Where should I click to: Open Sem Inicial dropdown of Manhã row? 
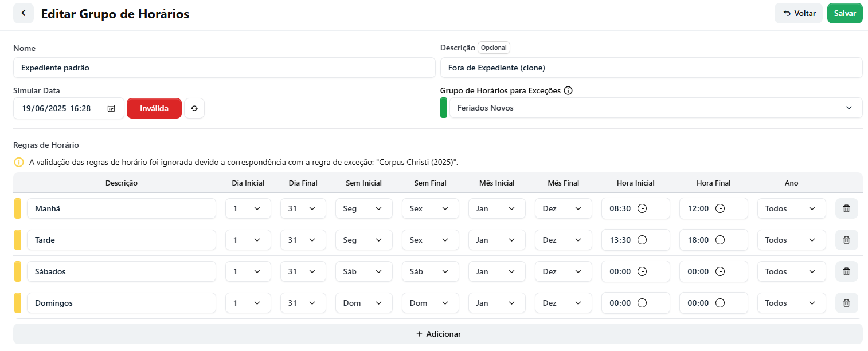(364, 208)
